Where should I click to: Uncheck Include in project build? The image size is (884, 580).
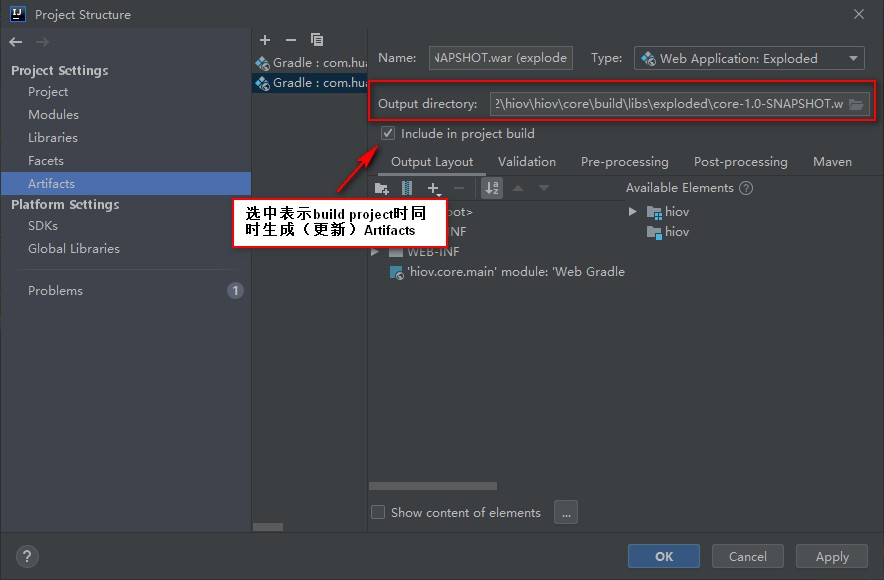(x=387, y=133)
